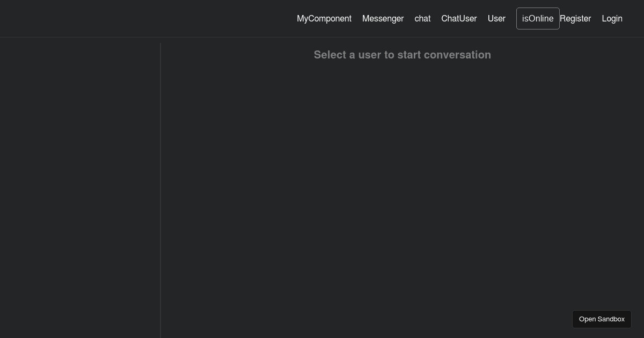Navigate to ChatUser page

click(459, 19)
